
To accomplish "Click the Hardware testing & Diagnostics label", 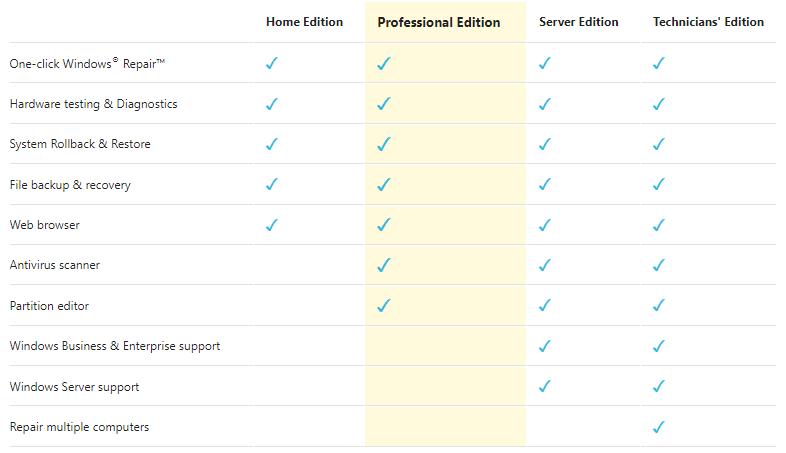I will pyautogui.click(x=93, y=104).
